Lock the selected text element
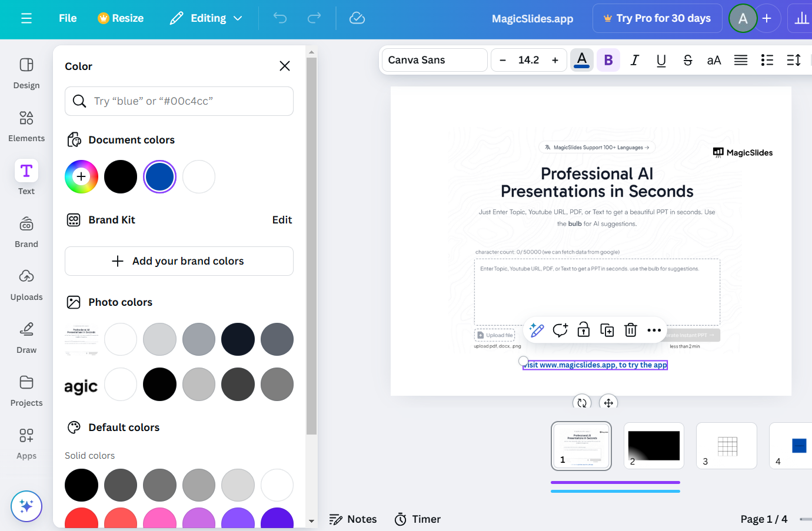 click(x=584, y=330)
